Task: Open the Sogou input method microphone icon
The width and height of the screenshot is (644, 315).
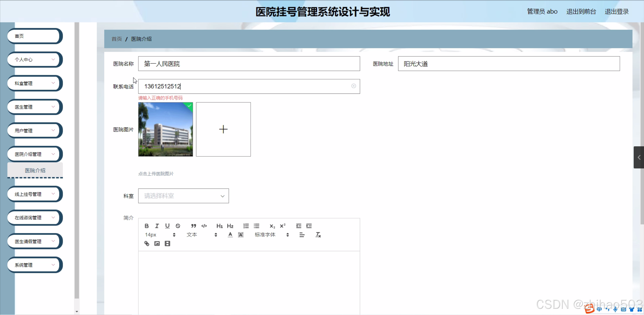Action: click(x=615, y=309)
